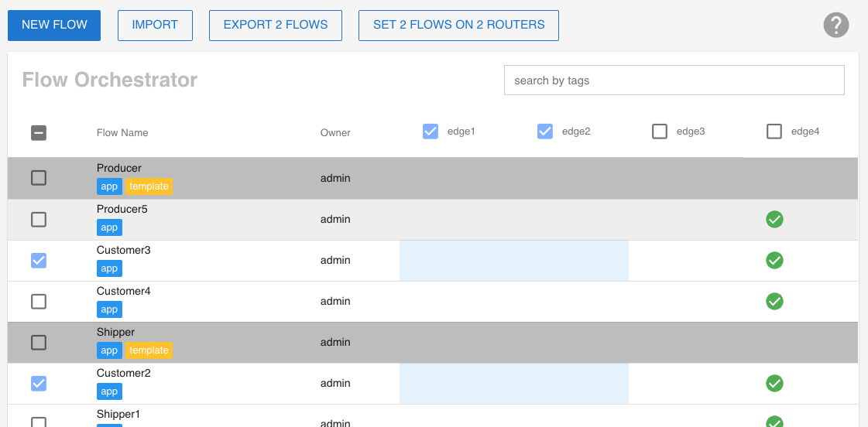Click green check for Customer3 on edge4
This screenshot has height=427, width=868.
(774, 261)
